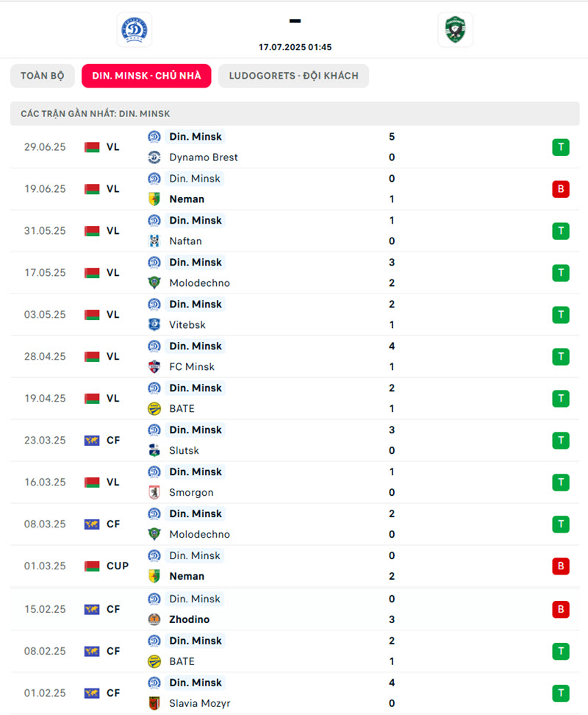The width and height of the screenshot is (588, 715).
Task: Click the Naftan team logo
Action: coord(154,241)
